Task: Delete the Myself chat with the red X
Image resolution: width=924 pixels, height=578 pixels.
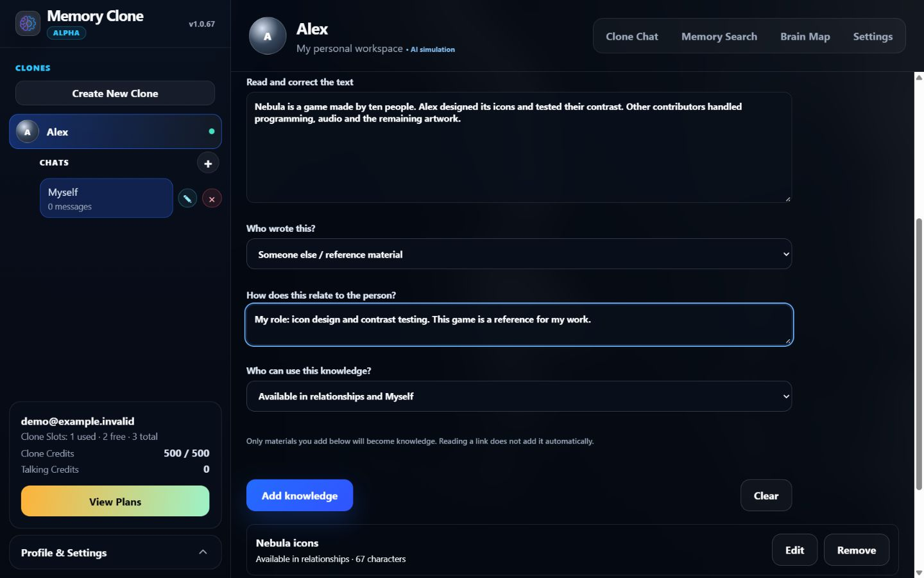Action: (212, 198)
